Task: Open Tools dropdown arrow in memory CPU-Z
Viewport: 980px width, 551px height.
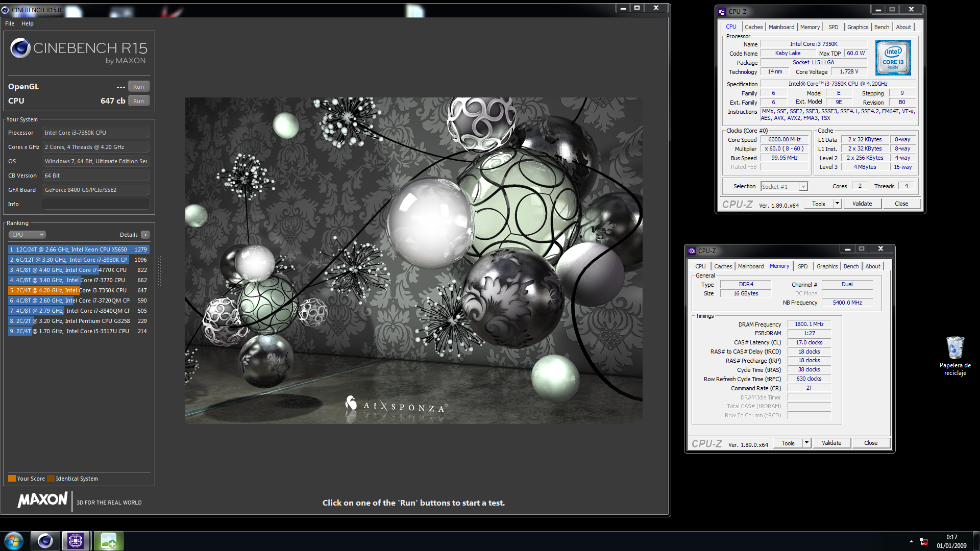Action: click(x=806, y=443)
